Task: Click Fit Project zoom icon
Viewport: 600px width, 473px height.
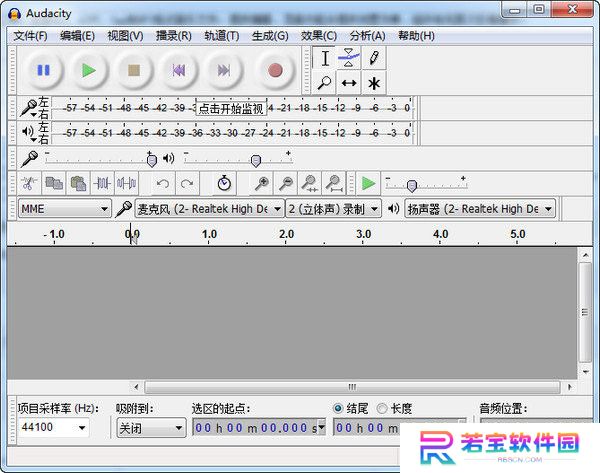Action: 334,184
